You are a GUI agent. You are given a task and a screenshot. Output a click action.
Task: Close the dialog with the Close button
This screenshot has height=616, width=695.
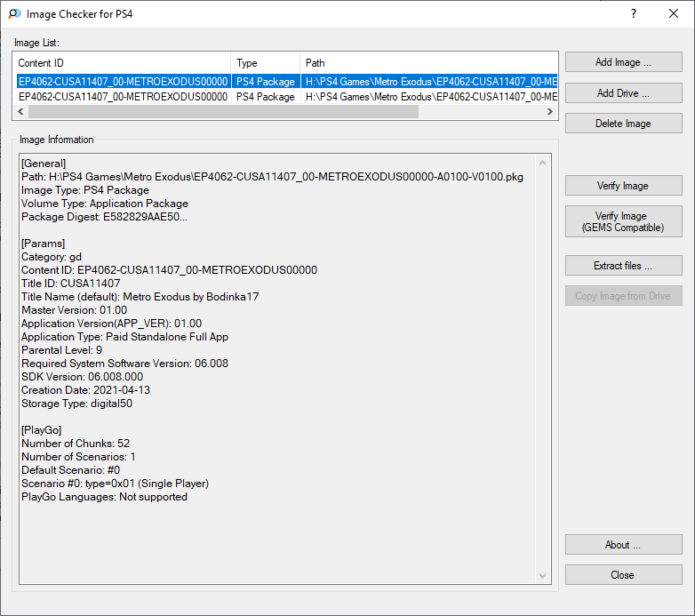(623, 575)
